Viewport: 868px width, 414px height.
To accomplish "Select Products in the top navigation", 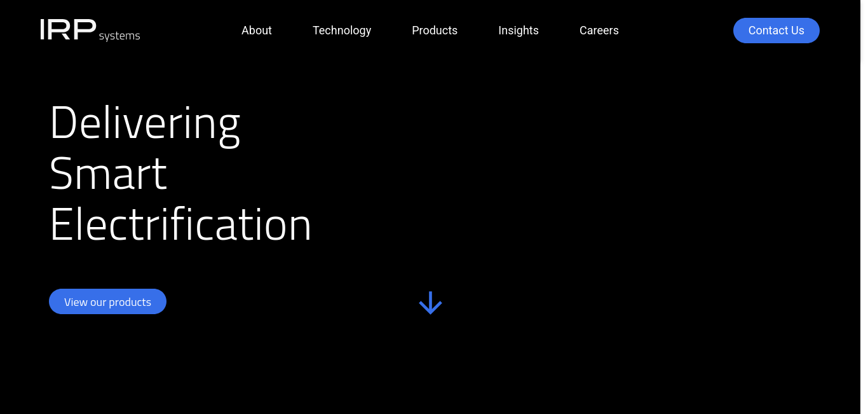I will pos(434,31).
